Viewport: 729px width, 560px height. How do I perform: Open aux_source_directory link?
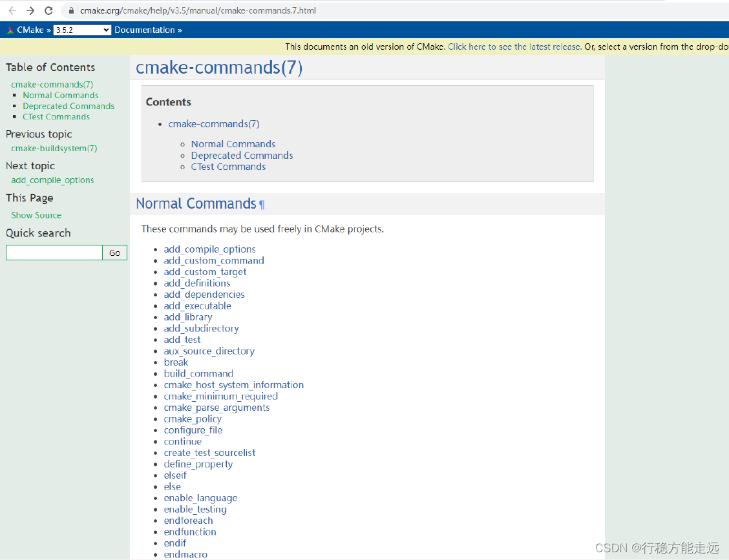(209, 351)
